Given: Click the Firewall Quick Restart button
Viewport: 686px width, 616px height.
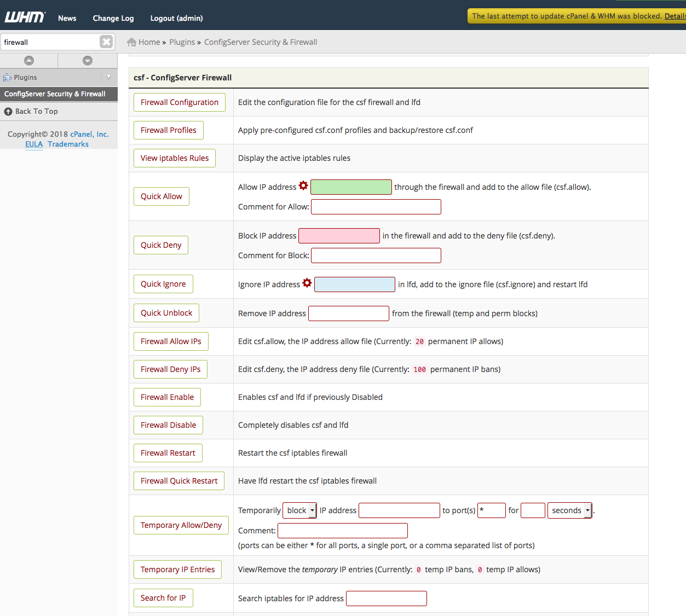Looking at the screenshot, I should tap(179, 481).
